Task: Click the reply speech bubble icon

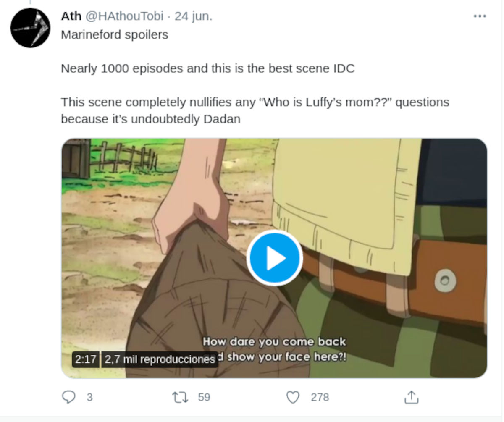Action: pyautogui.click(x=68, y=397)
